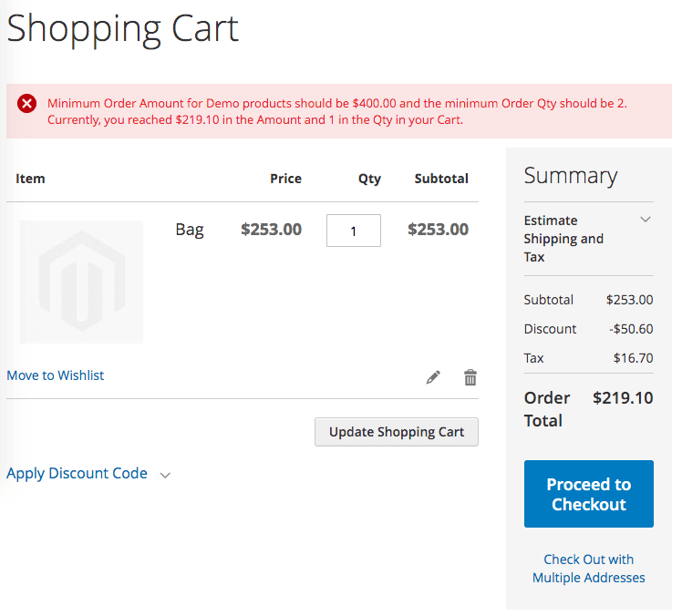Click the Discount value -$50.60

coord(630,329)
